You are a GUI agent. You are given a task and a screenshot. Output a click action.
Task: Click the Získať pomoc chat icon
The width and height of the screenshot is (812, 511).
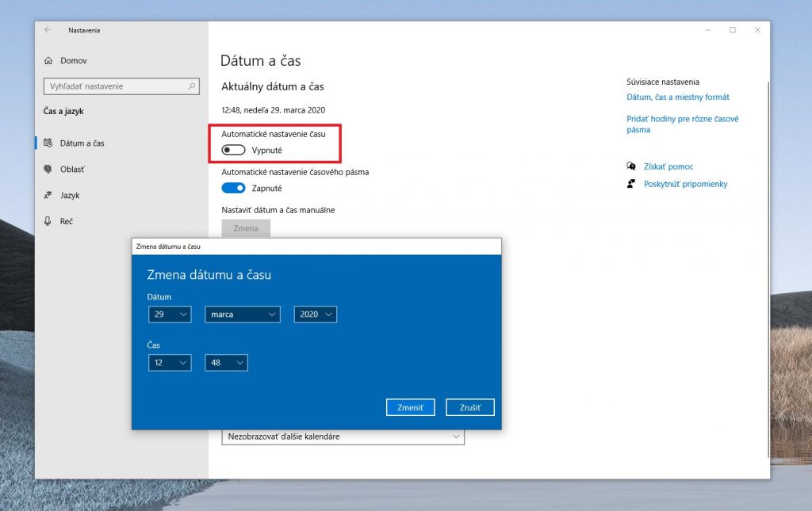click(630, 166)
